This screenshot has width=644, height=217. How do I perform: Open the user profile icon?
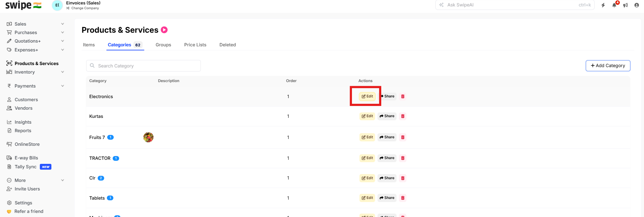(637, 5)
